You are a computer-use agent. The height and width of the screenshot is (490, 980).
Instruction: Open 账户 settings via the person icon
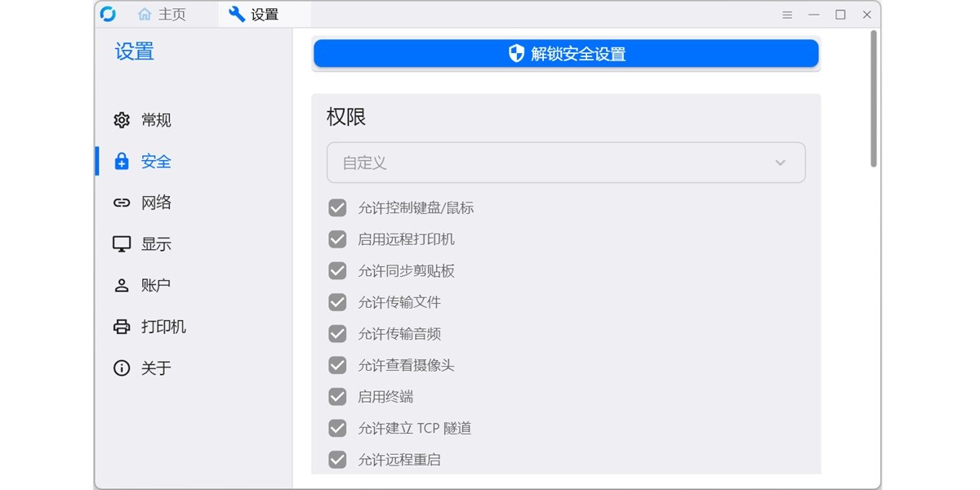(121, 284)
